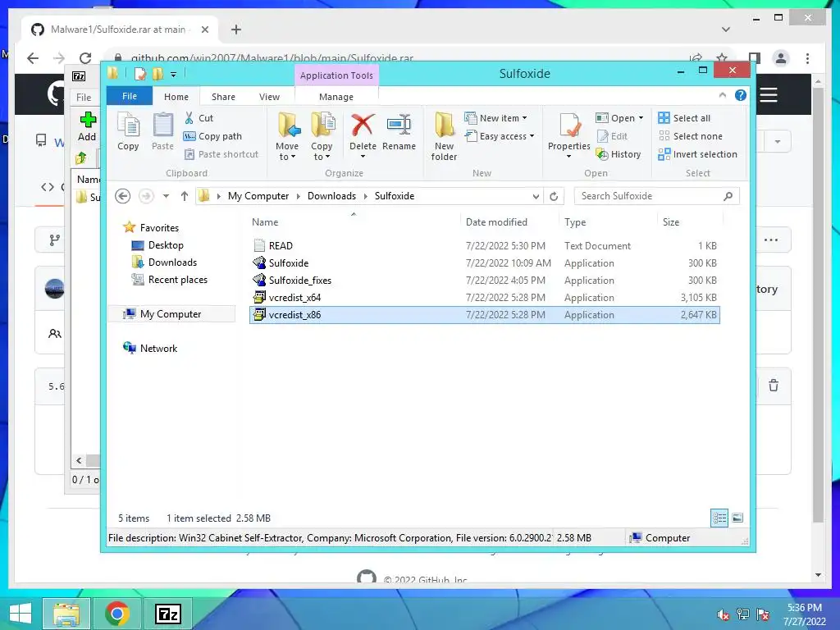This screenshot has height=630, width=840.
Task: Sort files by Type column header
Action: (575, 221)
